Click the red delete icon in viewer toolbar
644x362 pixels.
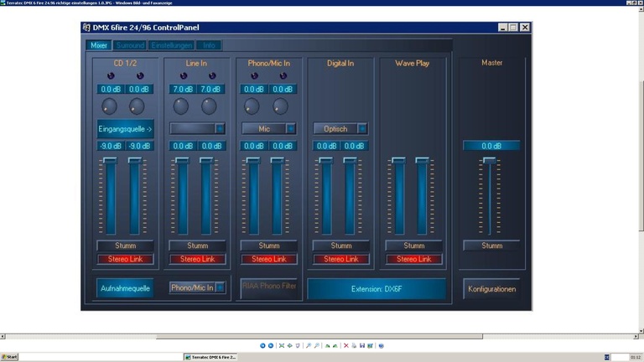[346, 345]
